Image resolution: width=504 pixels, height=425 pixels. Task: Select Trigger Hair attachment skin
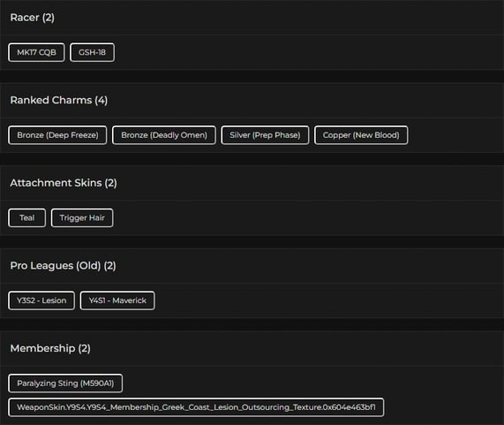pos(82,218)
